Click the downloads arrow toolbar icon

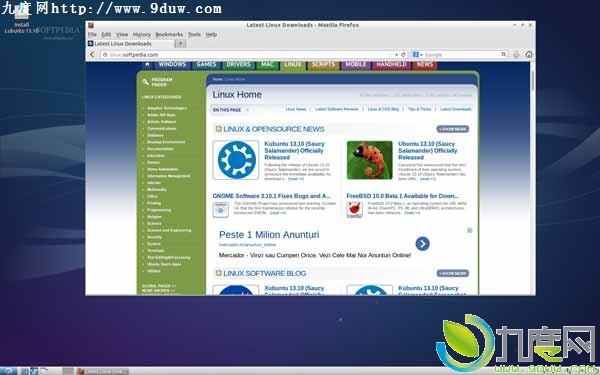[516, 54]
